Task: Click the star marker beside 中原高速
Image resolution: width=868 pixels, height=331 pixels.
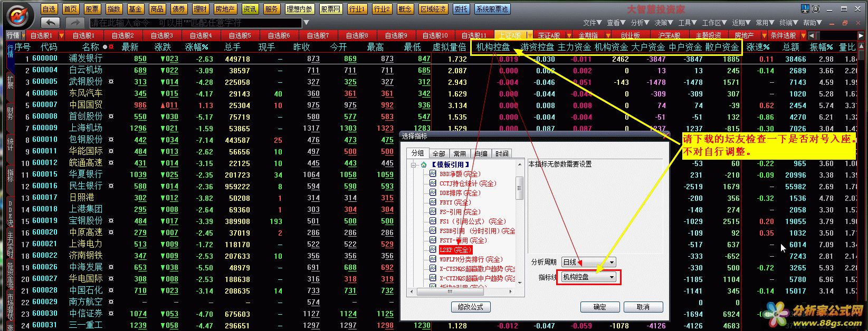Action: [111, 232]
